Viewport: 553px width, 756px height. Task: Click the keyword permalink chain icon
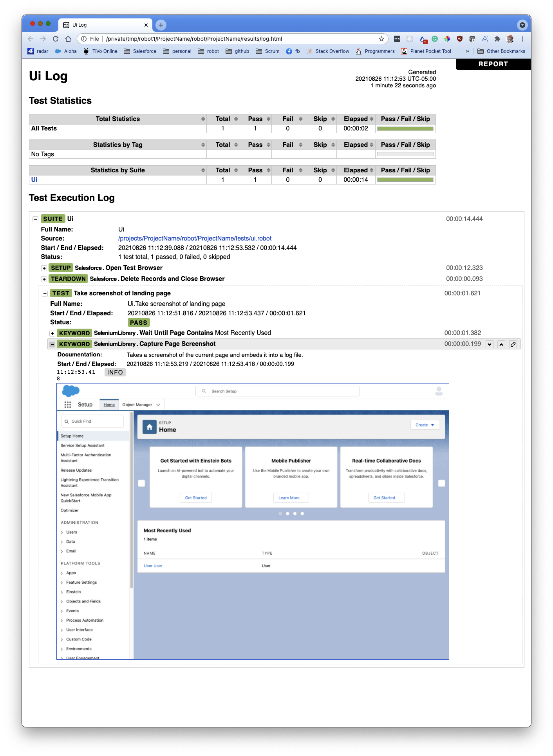[x=513, y=344]
